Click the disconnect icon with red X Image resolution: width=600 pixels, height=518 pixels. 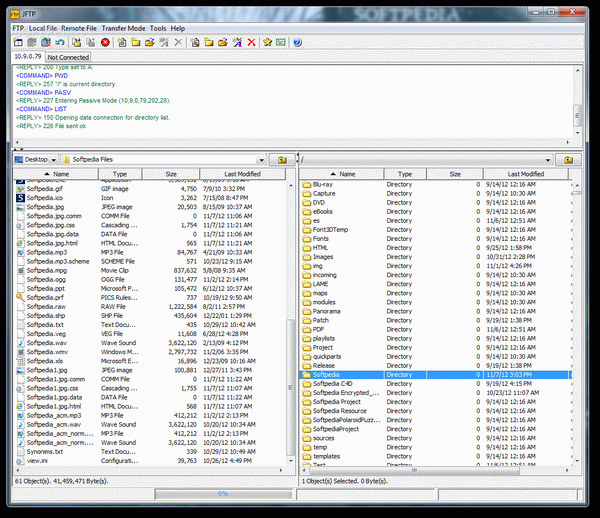click(47, 43)
